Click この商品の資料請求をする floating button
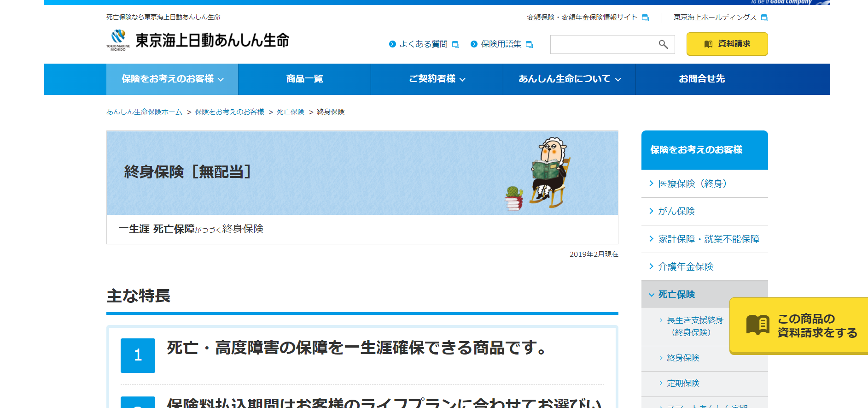This screenshot has height=408, width=868. pyautogui.click(x=799, y=326)
